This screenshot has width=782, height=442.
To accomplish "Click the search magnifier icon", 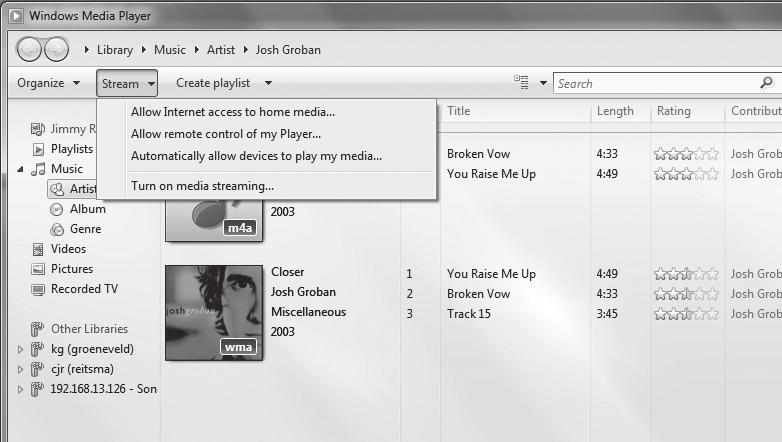I will coord(767,83).
